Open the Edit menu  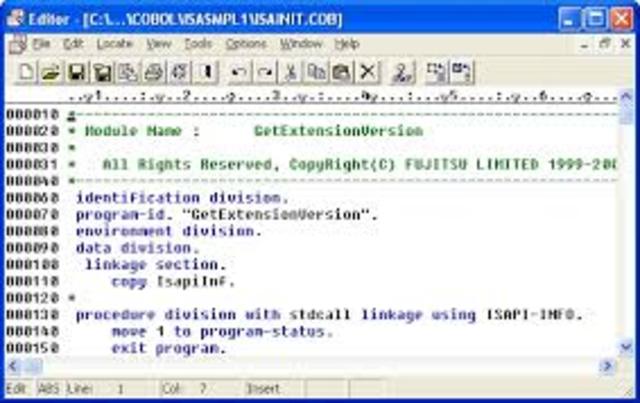click(x=73, y=44)
